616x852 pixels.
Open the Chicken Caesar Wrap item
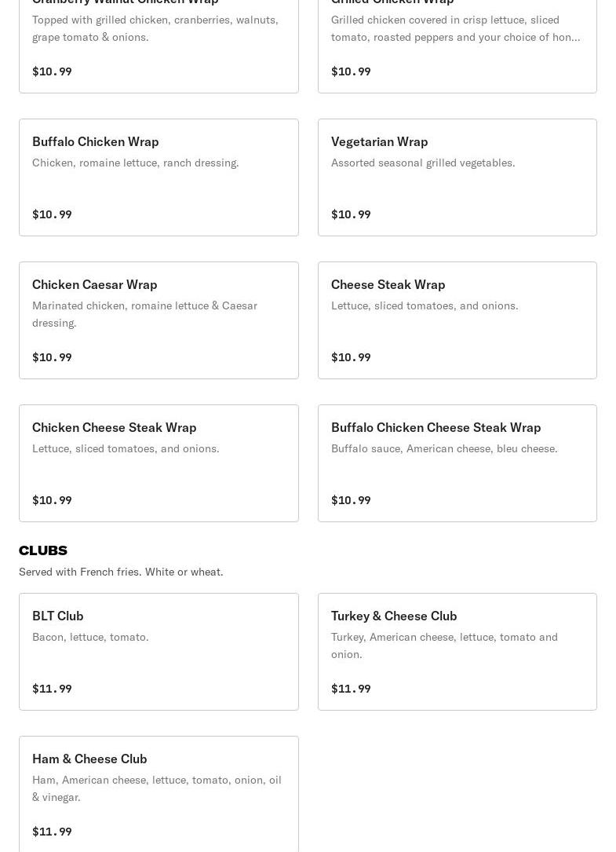(x=95, y=284)
